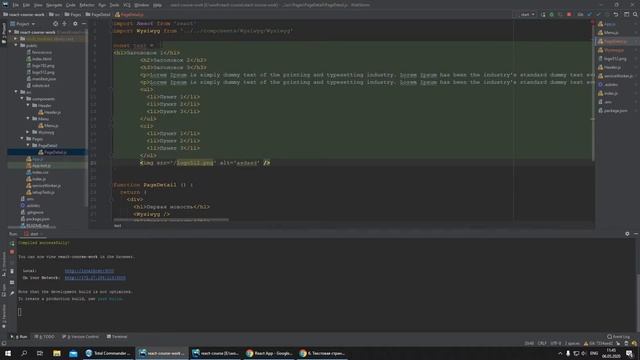The height and width of the screenshot is (360, 640).
Task: Open Project panel gear settings
Action: pyautogui.click(x=75, y=24)
